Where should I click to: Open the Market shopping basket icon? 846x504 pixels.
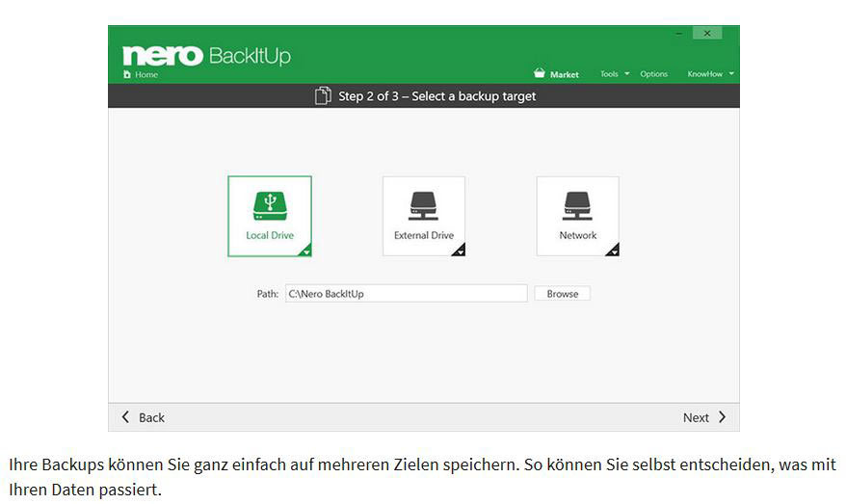(x=539, y=73)
